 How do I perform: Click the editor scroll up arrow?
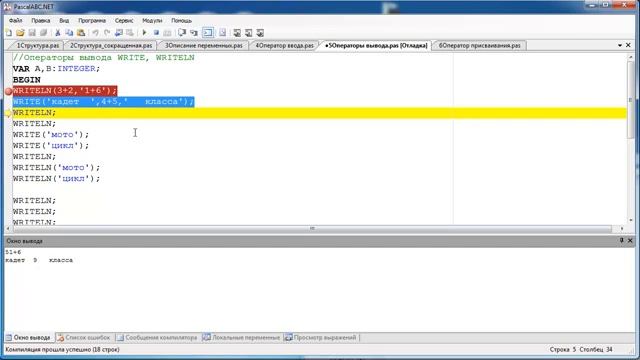point(631,57)
